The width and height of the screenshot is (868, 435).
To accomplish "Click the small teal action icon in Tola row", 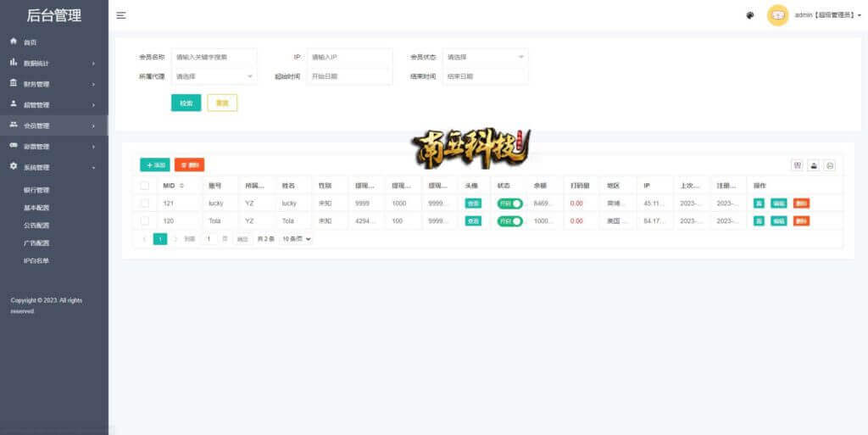I will (x=759, y=221).
